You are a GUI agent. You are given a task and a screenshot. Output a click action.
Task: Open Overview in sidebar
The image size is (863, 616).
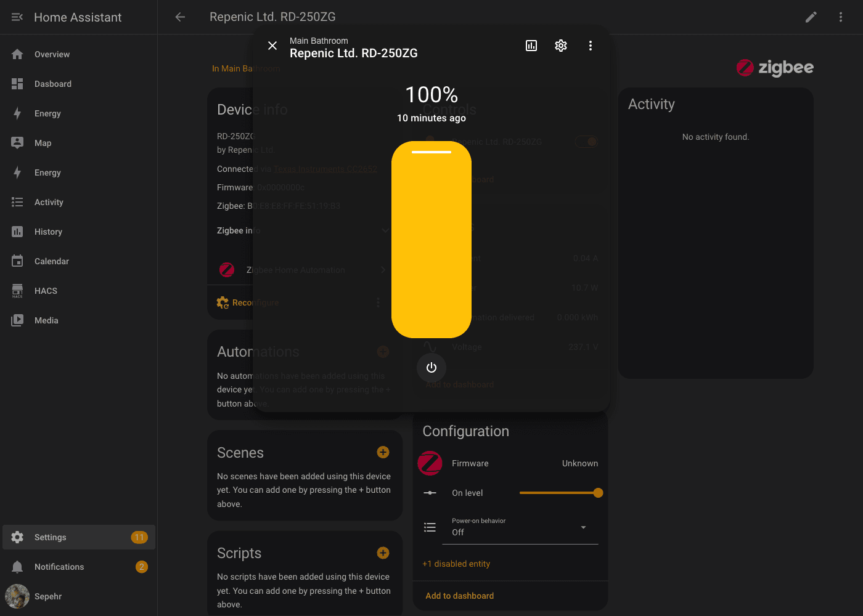point(79,54)
